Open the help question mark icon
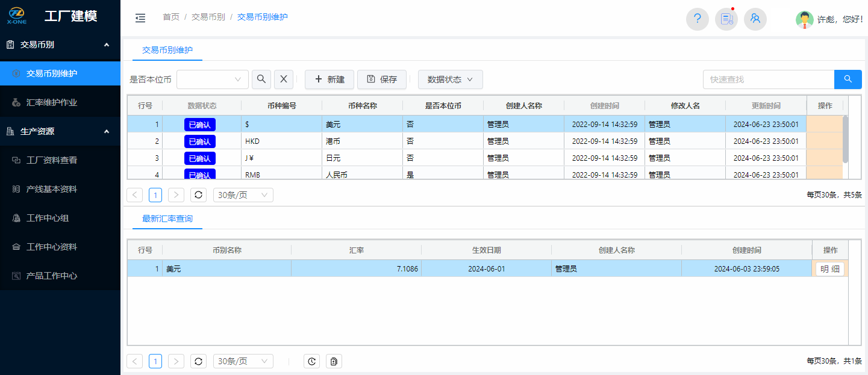The image size is (868, 375). 697,19
